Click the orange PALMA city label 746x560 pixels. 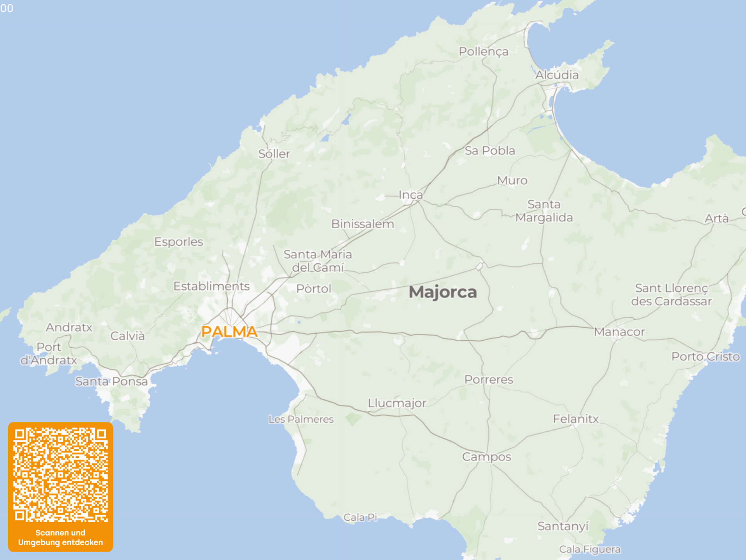[229, 332]
